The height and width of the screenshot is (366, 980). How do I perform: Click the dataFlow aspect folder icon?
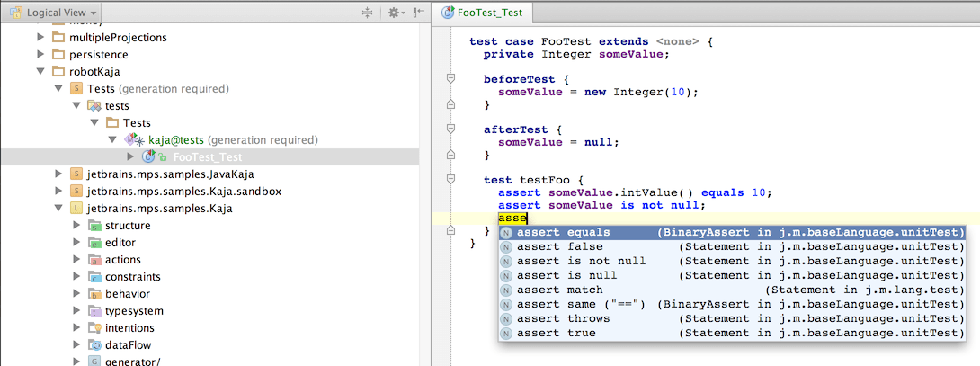(x=94, y=345)
